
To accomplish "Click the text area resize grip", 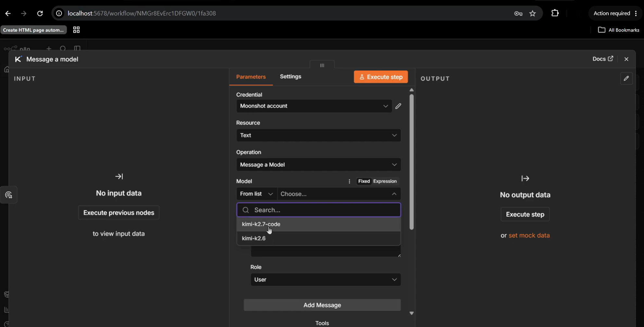I will (399, 255).
